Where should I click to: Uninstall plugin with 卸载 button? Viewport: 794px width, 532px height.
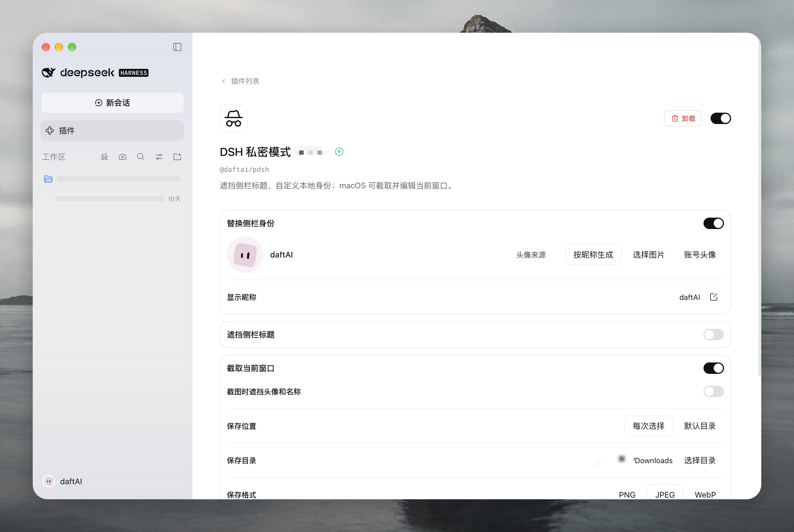pos(683,118)
